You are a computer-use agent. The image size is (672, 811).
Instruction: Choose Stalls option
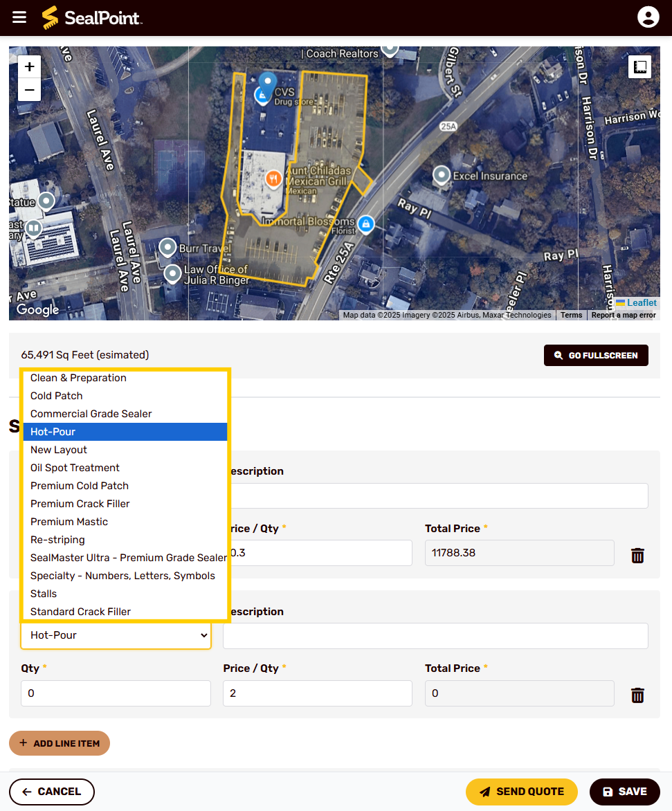(x=125, y=594)
